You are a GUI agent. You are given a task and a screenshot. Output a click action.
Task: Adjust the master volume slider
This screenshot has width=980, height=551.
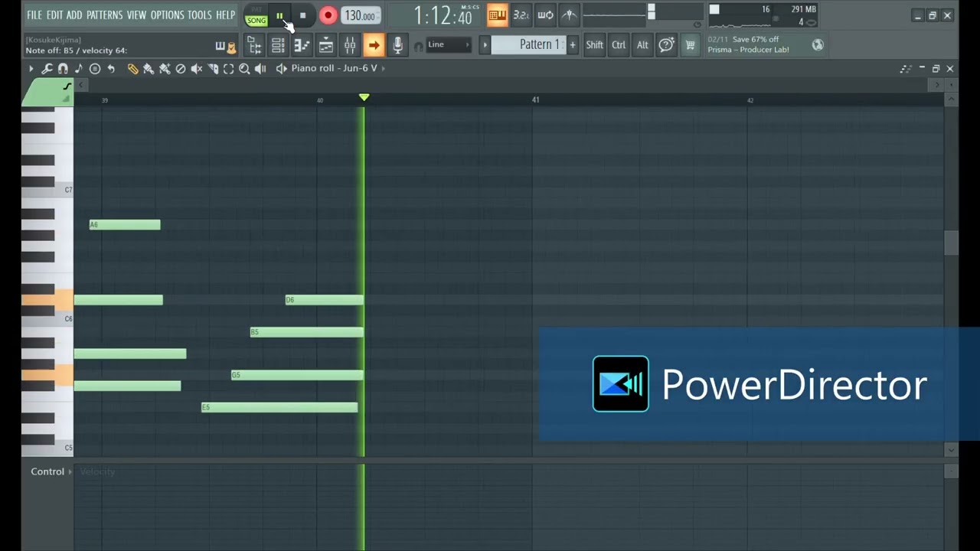[651, 12]
